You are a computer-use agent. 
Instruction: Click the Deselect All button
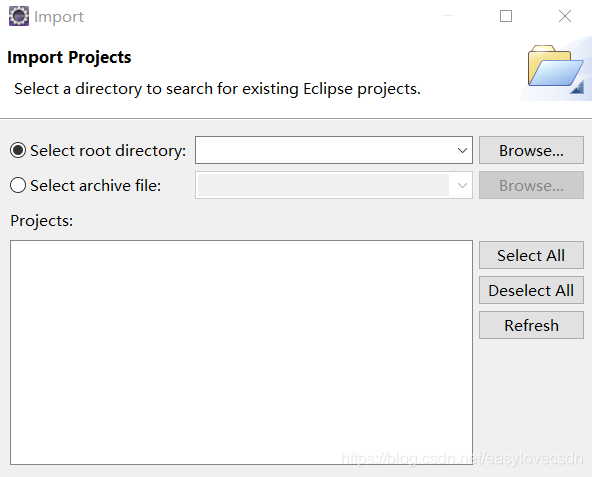[531, 290]
